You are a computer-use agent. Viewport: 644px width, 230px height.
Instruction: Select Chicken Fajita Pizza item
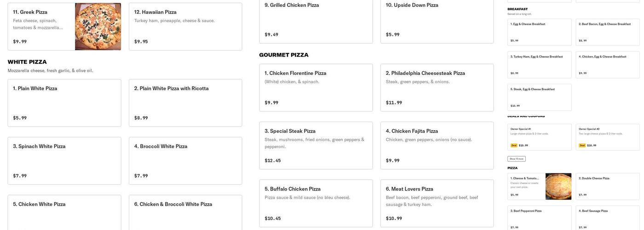(x=437, y=145)
